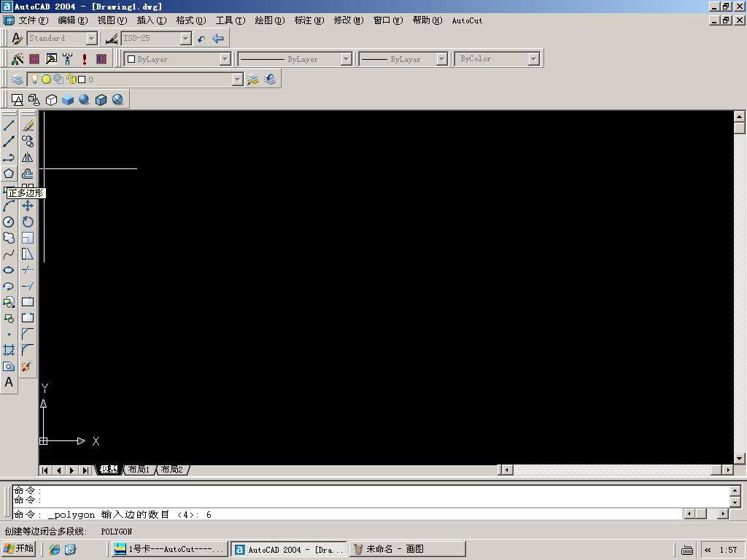Expand the layer list dropdown
Image resolution: width=747 pixels, height=560 pixels.
pyautogui.click(x=237, y=79)
